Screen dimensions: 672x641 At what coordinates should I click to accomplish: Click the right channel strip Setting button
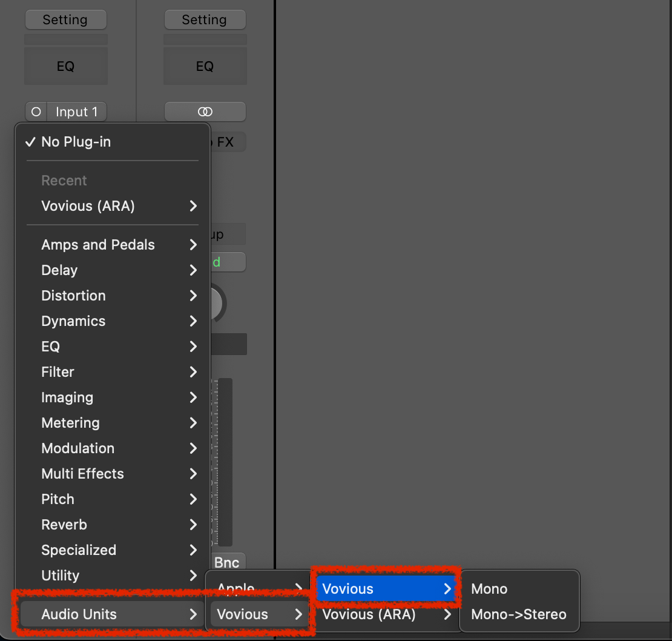[205, 19]
